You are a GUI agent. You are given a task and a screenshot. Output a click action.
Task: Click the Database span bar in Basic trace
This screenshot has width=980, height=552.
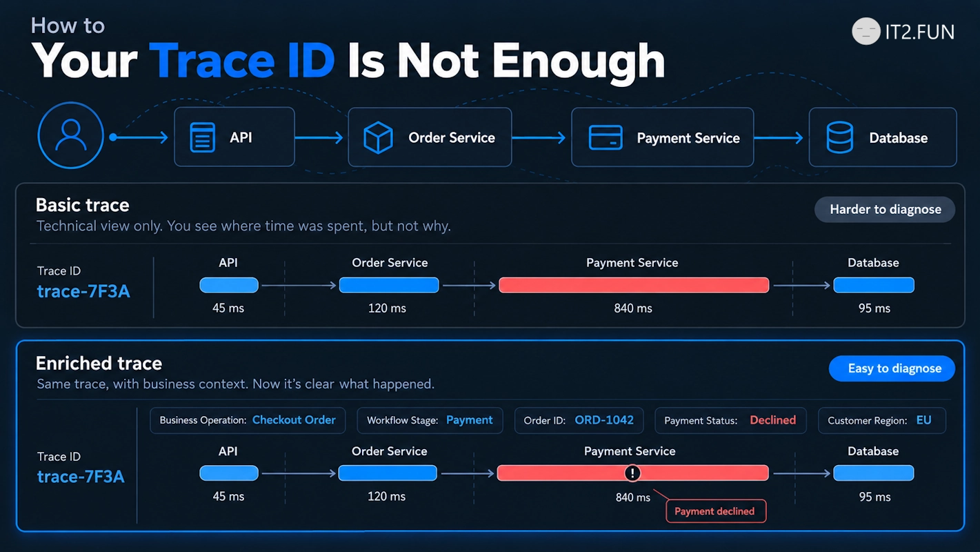[x=874, y=285]
